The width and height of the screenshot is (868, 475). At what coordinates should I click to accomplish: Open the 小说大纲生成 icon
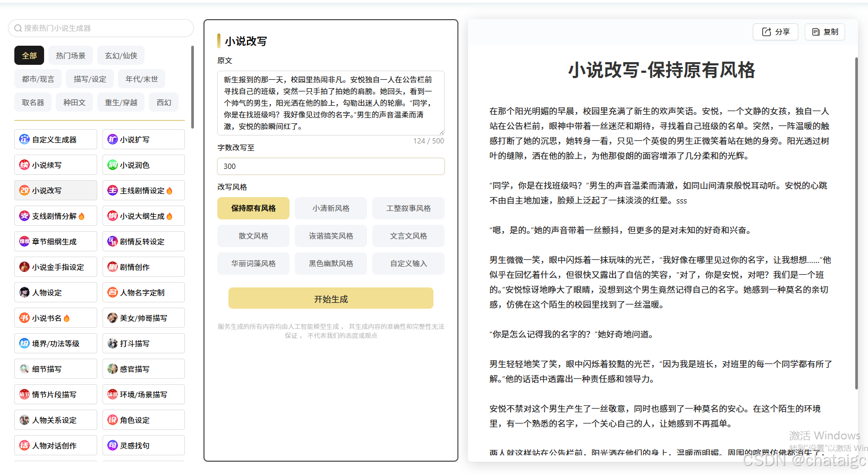pos(113,216)
